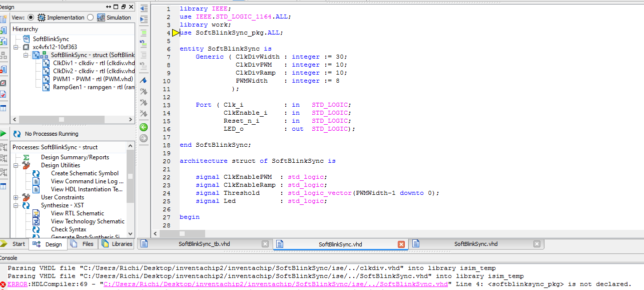The width and height of the screenshot is (644, 290).
Task: Collapse the Synthesize - XST process group
Action: point(16,205)
